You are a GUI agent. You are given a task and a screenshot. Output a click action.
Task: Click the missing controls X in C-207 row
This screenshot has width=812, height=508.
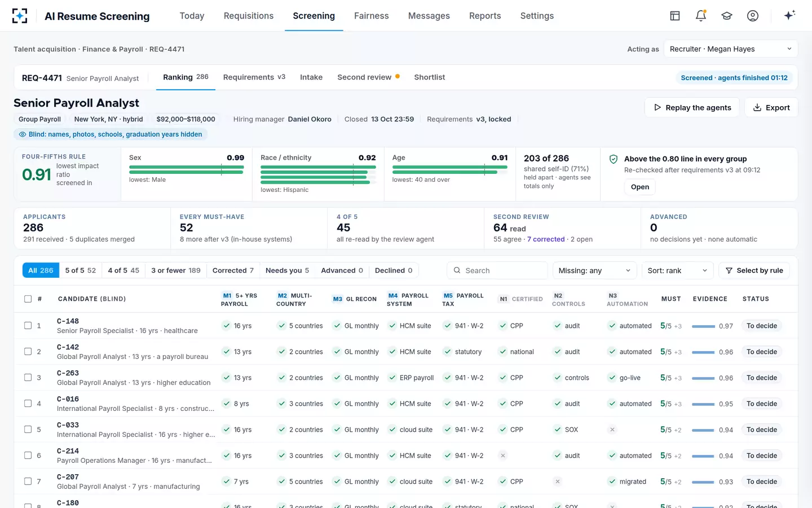(x=558, y=481)
